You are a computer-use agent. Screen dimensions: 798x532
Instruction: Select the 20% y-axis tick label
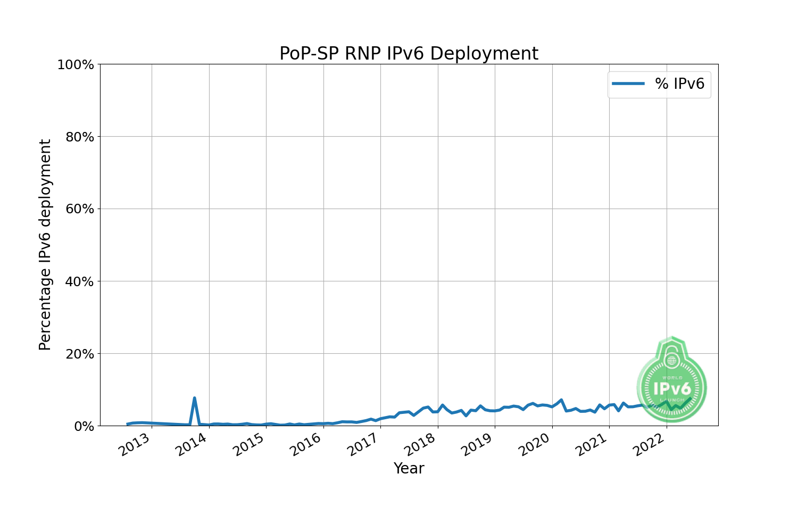click(79, 354)
